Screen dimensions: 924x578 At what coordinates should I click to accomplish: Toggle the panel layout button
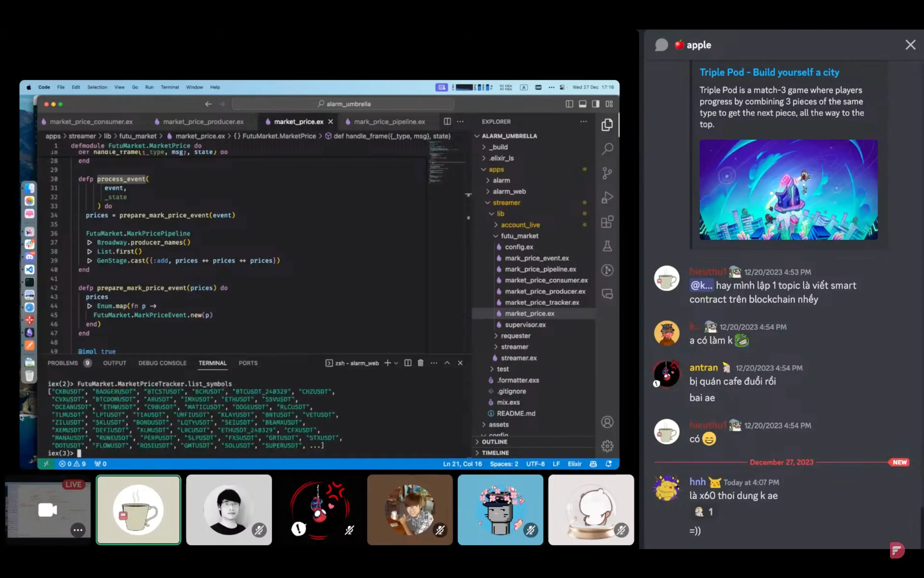click(582, 104)
